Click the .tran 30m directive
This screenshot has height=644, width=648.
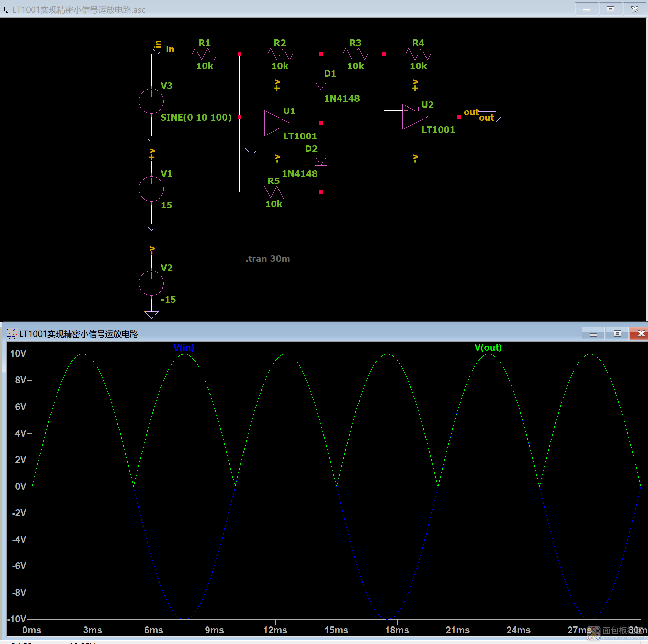click(268, 259)
